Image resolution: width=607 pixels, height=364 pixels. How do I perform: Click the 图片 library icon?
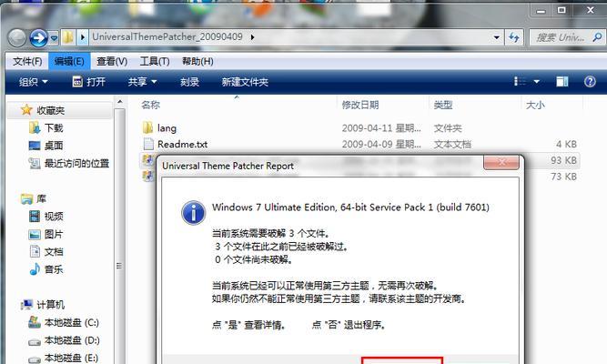pos(35,234)
